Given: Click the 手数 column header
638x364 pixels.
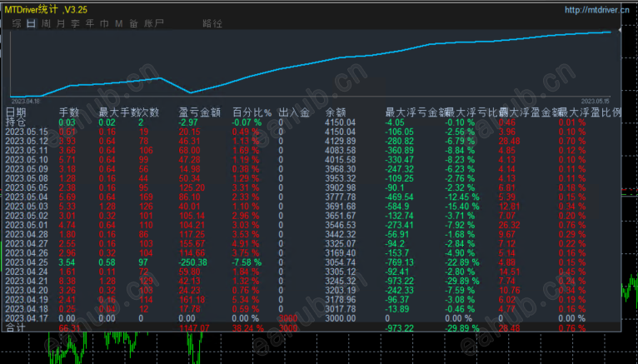Looking at the screenshot, I should 69,112.
